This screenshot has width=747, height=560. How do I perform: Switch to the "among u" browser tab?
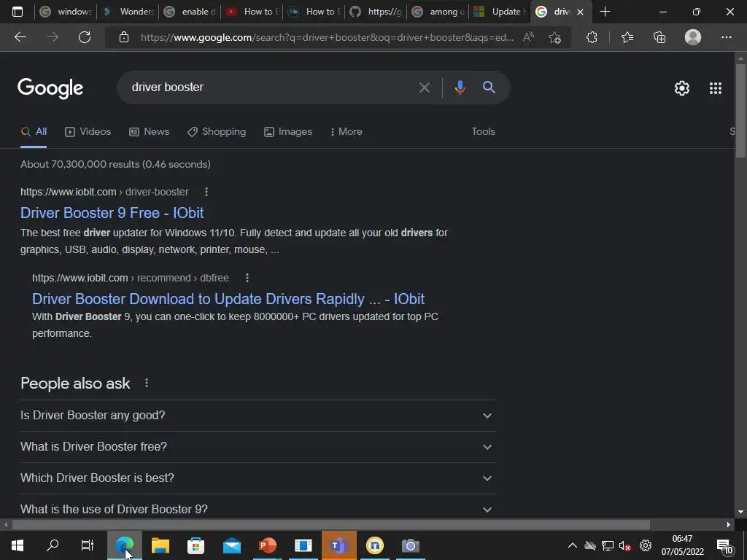click(x=438, y=12)
